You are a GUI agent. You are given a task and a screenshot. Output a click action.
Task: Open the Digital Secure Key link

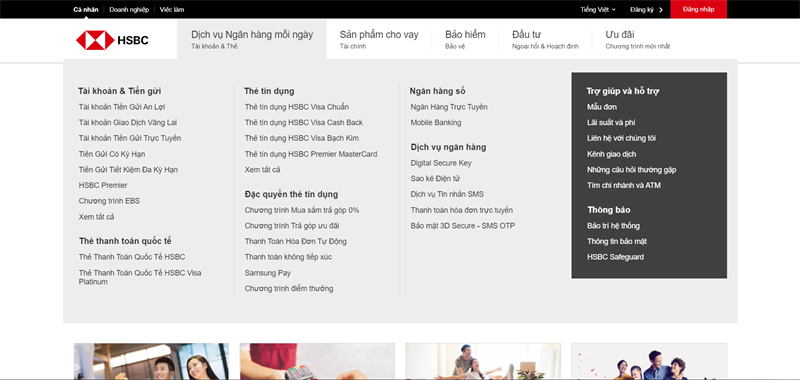pos(441,163)
